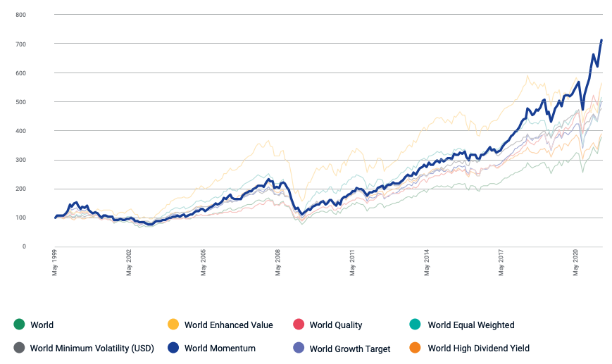Screen dimensions: 612x364
Task: Click the purple World Growth Target swatch
Action: 299,348
